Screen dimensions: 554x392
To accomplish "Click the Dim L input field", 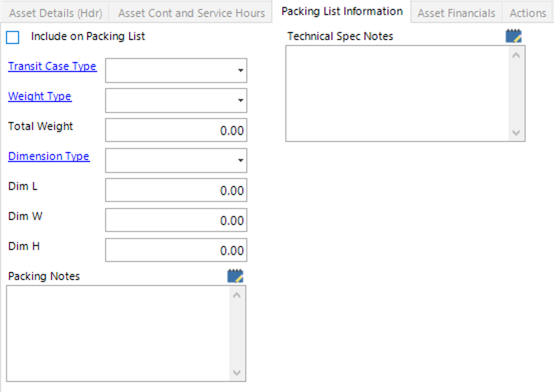I will point(176,191).
